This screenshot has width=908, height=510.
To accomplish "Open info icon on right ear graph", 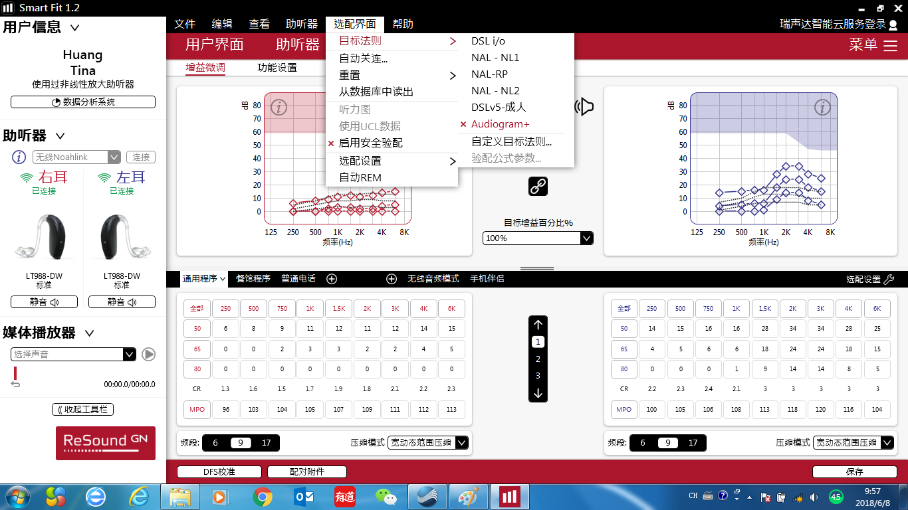I will [x=279, y=108].
